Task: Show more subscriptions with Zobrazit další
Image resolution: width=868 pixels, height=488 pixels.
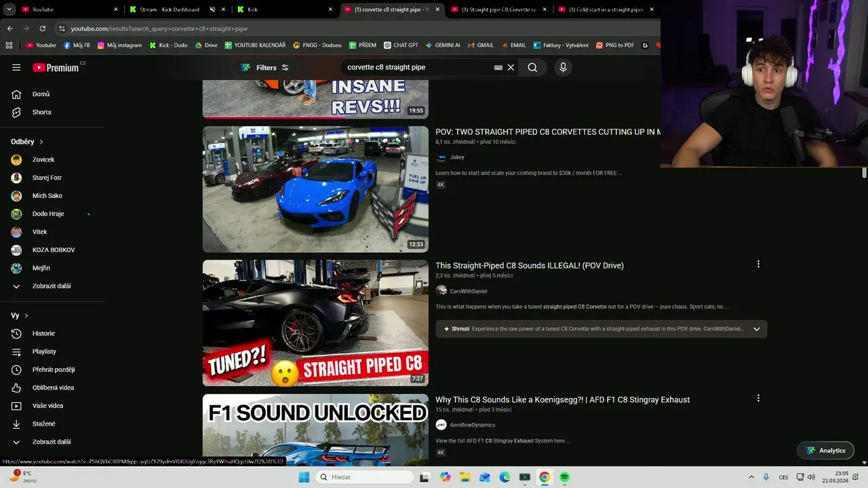Action: [x=53, y=286]
